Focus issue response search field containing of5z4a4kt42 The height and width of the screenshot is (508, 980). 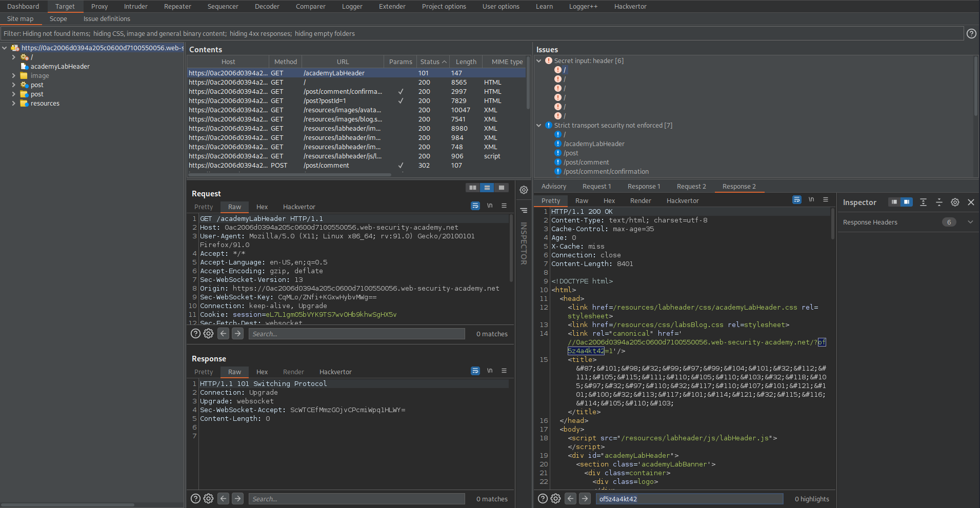690,499
